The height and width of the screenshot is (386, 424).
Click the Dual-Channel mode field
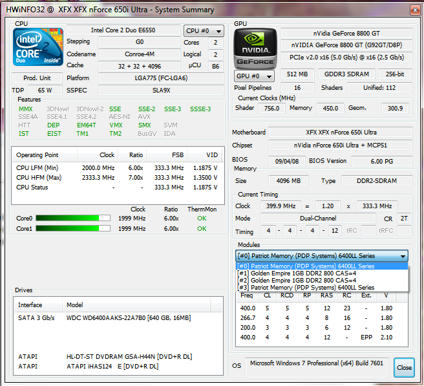(318, 218)
